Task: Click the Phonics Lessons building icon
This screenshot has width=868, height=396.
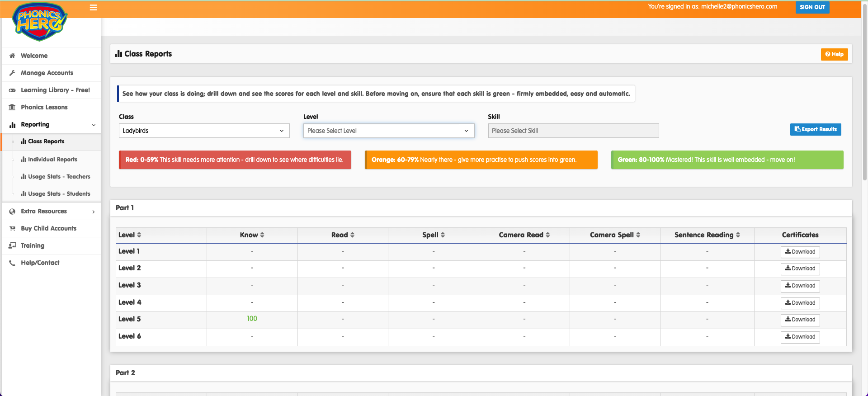Action: click(12, 107)
